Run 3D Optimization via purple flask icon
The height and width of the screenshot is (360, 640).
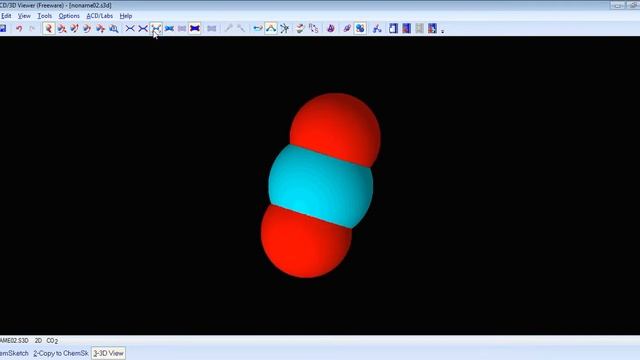pyautogui.click(x=331, y=28)
